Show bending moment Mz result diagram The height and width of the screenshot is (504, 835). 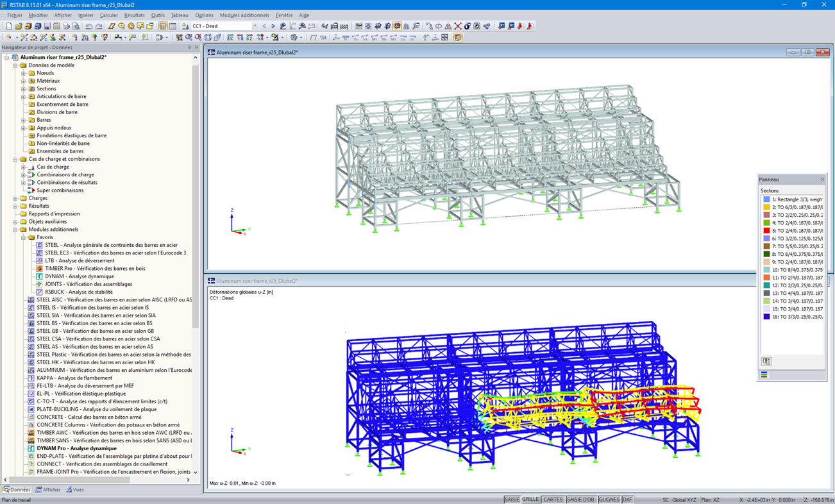coord(394,37)
